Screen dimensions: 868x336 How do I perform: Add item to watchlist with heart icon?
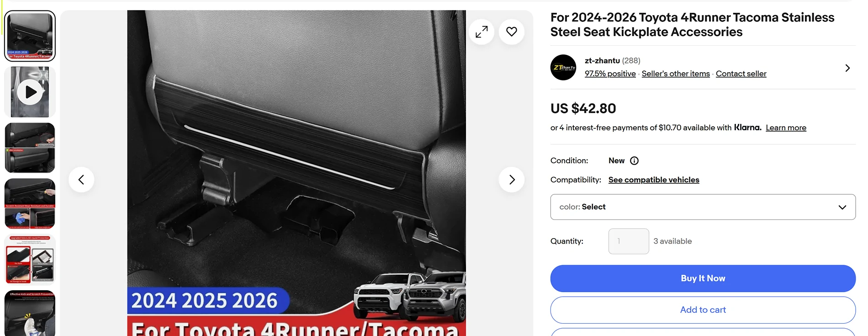click(x=512, y=32)
